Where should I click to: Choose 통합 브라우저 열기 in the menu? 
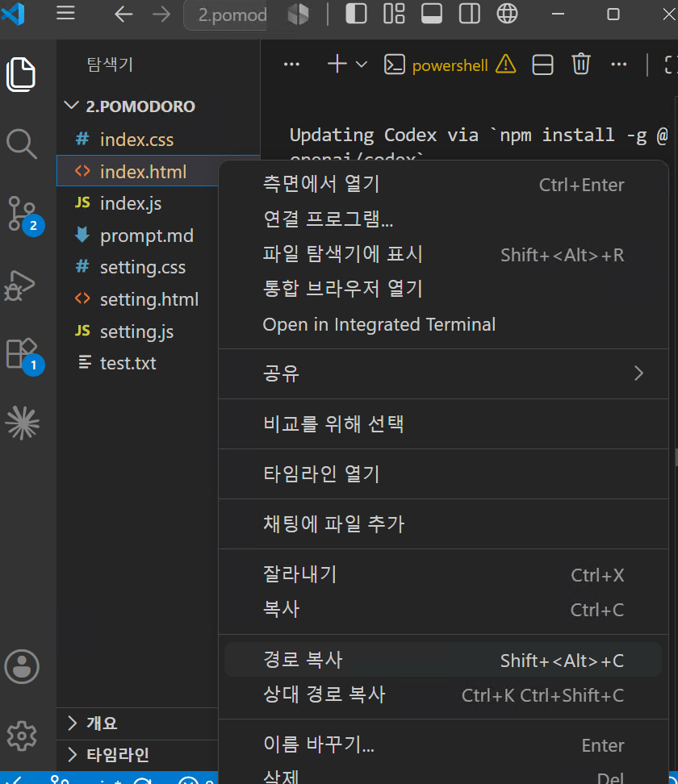(443, 289)
